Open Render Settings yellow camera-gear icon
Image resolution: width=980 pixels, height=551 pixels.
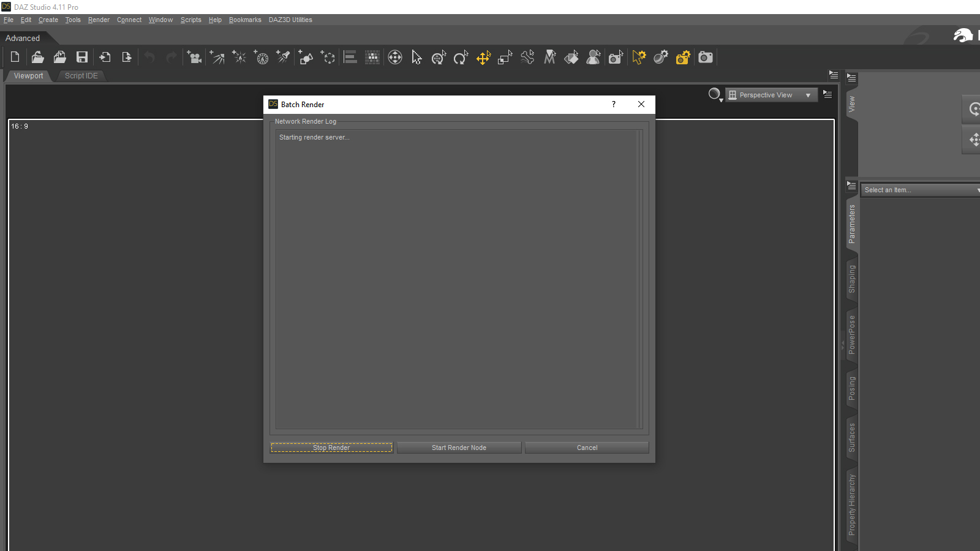683,58
